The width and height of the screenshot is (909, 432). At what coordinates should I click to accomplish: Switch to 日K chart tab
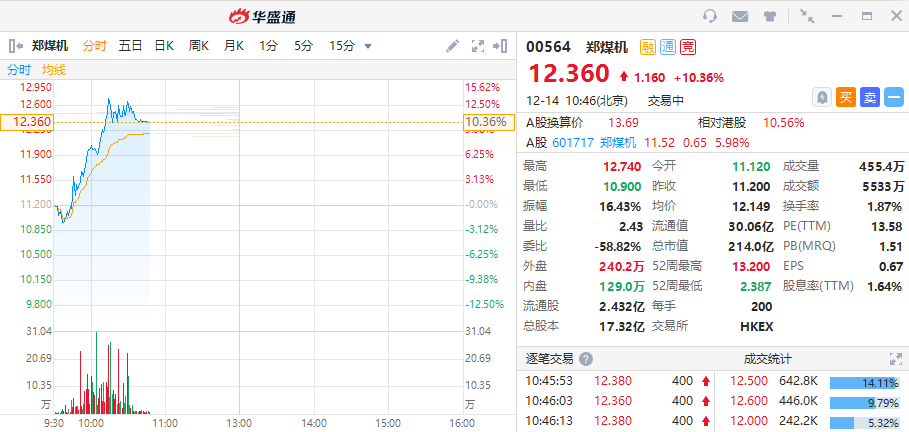(164, 46)
